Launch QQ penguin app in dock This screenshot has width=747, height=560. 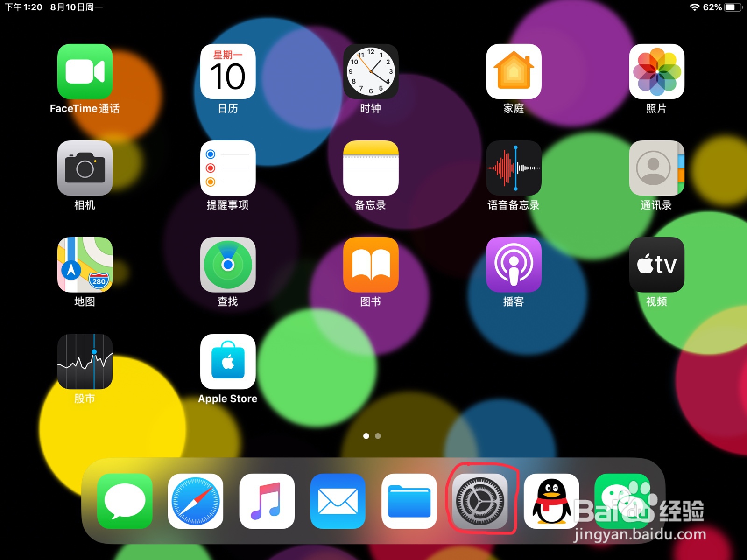tap(551, 501)
